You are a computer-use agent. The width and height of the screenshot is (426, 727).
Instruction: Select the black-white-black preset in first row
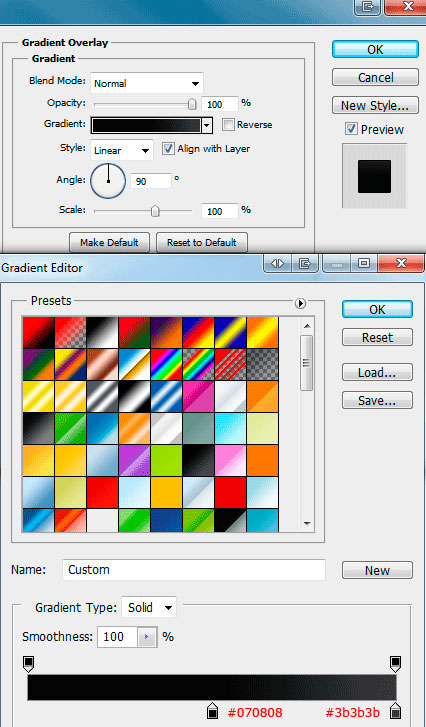click(102, 332)
